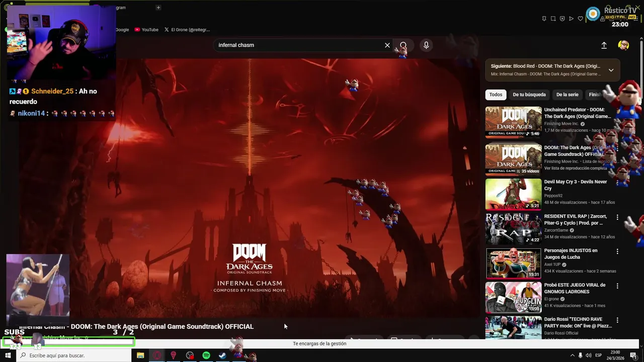Open GNOMOS LADRONES video thumbnail
The height and width of the screenshot is (362, 644).
coord(513,298)
